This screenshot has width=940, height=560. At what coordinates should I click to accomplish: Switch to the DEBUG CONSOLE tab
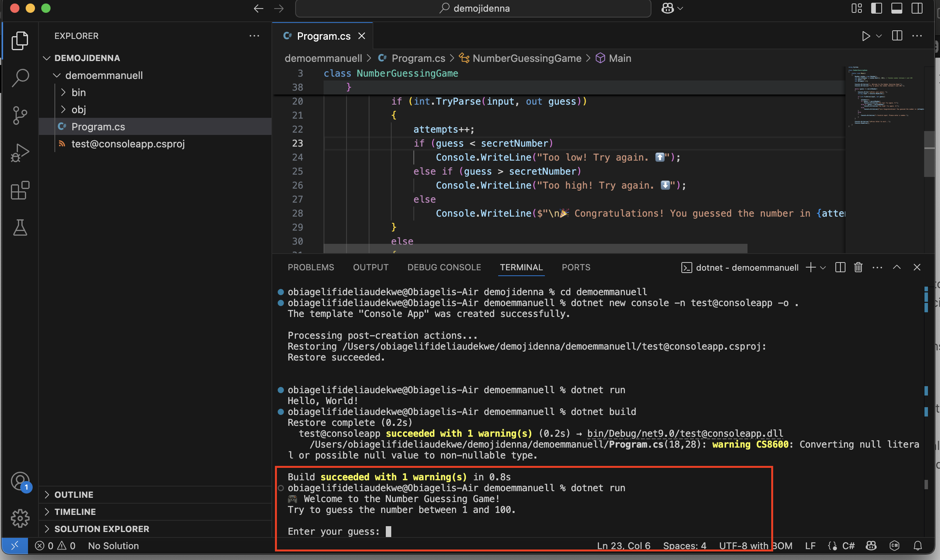444,268
